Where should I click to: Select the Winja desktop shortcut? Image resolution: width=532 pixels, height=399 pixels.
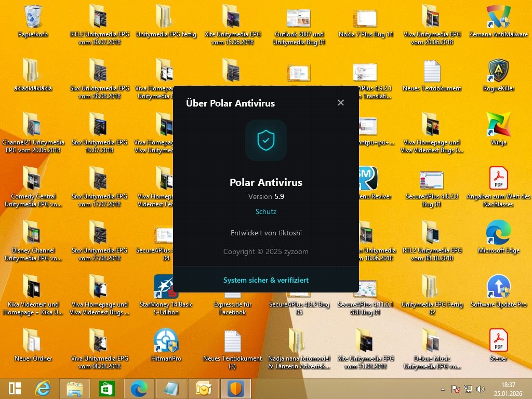coord(498,129)
